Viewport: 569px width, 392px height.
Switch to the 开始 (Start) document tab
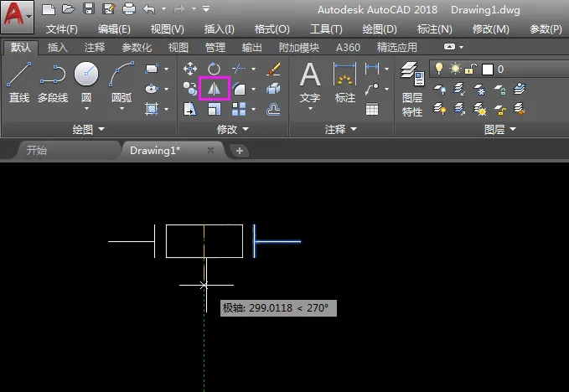[x=37, y=151]
